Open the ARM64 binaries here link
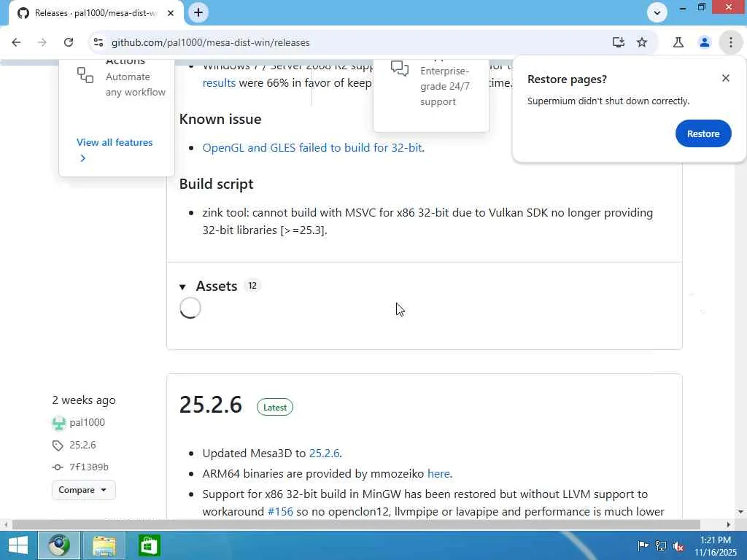Image resolution: width=747 pixels, height=560 pixels. [x=438, y=473]
